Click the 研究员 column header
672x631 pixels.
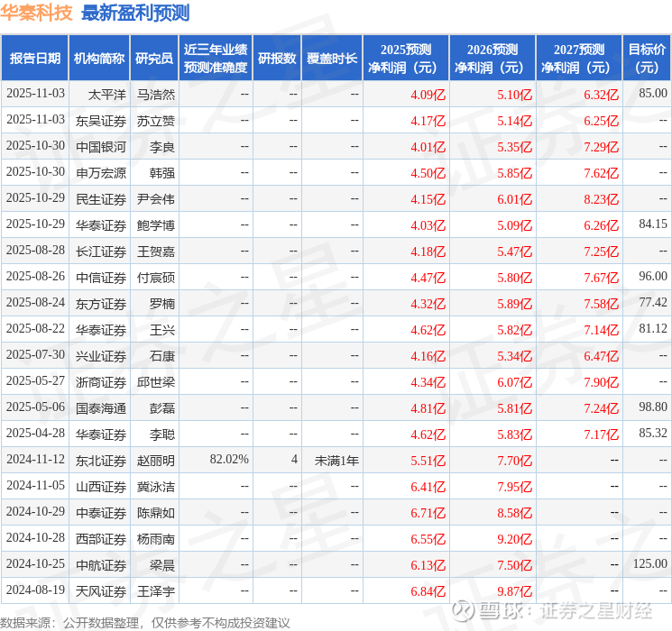click(x=154, y=59)
